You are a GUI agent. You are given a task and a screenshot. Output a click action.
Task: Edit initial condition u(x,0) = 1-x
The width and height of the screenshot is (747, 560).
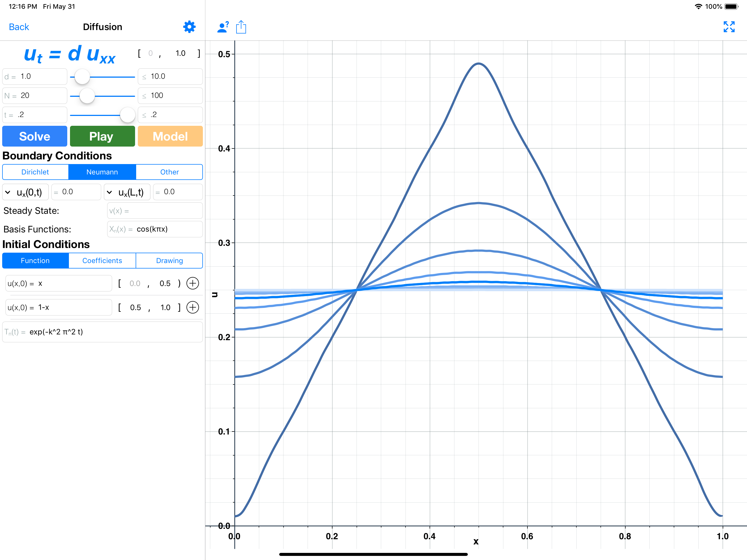click(x=59, y=307)
